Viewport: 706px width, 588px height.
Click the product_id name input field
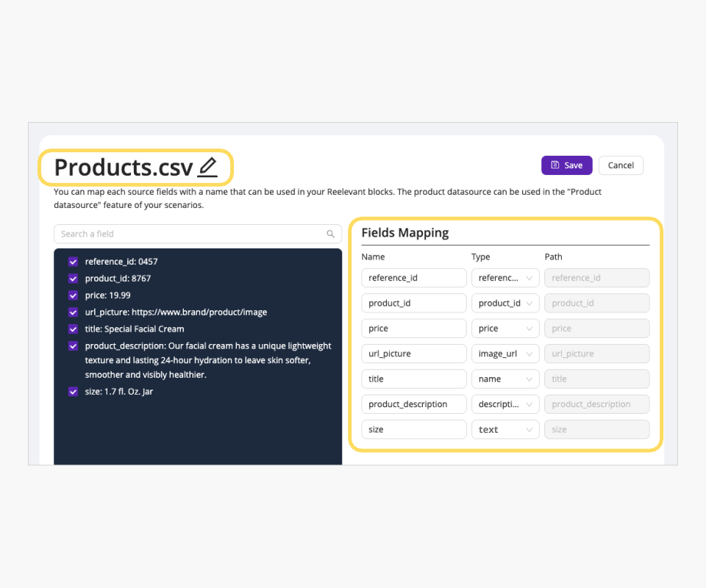(x=413, y=303)
